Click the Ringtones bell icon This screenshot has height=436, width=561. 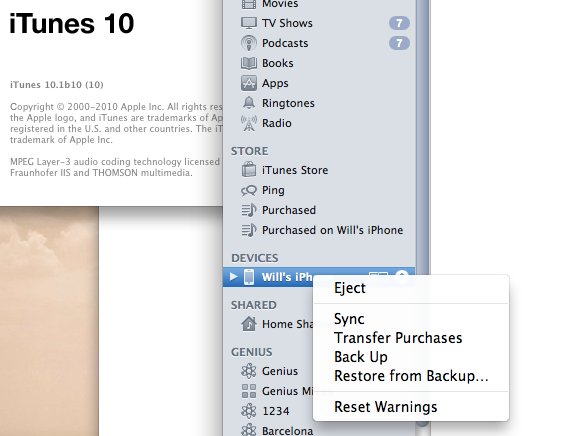[x=249, y=103]
